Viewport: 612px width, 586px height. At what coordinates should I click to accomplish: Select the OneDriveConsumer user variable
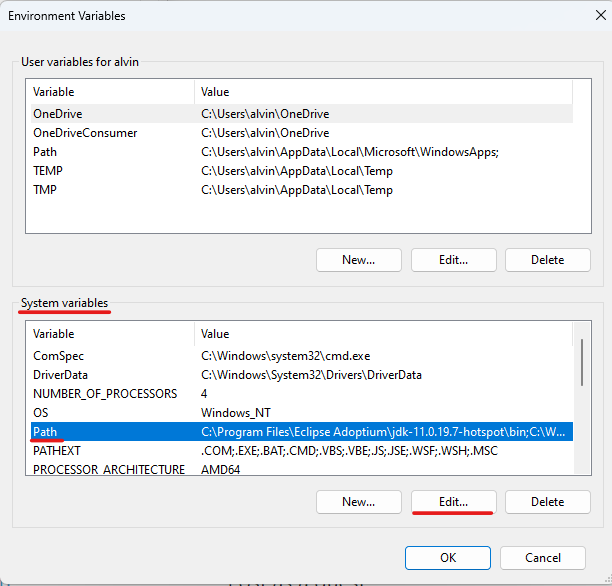(85, 133)
